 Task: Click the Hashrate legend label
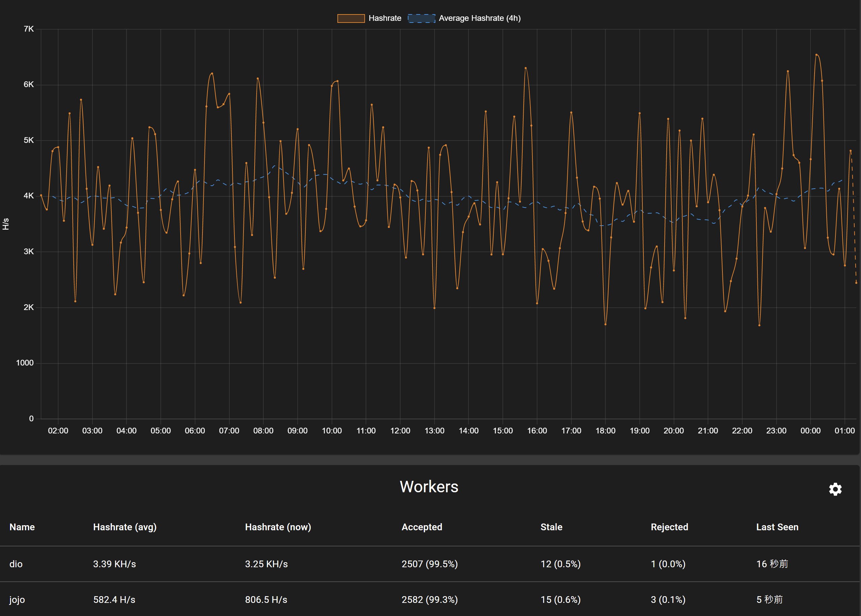(x=385, y=18)
